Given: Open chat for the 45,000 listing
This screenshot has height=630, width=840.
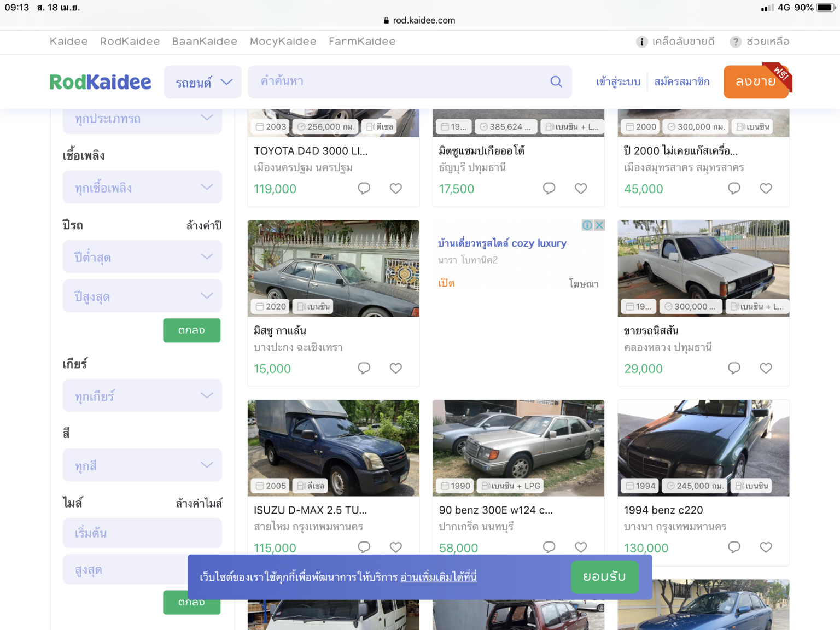Looking at the screenshot, I should click(734, 188).
